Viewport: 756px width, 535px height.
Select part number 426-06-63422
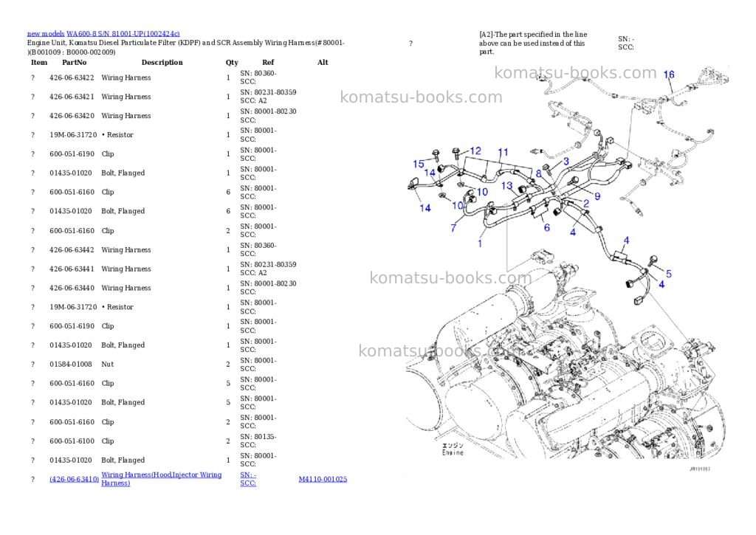72,77
